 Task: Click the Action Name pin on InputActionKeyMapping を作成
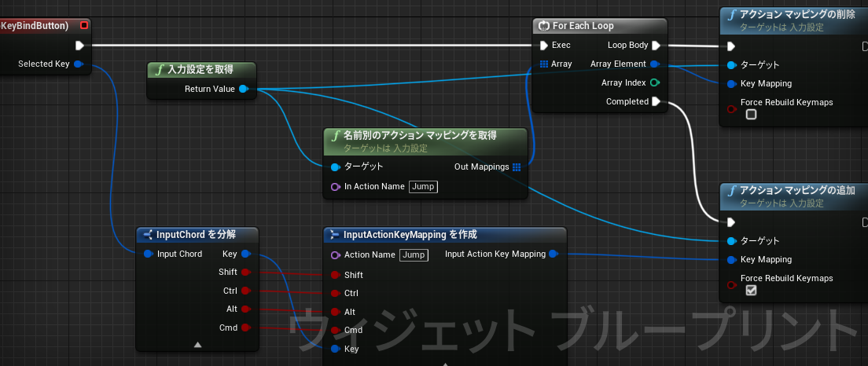pos(335,255)
